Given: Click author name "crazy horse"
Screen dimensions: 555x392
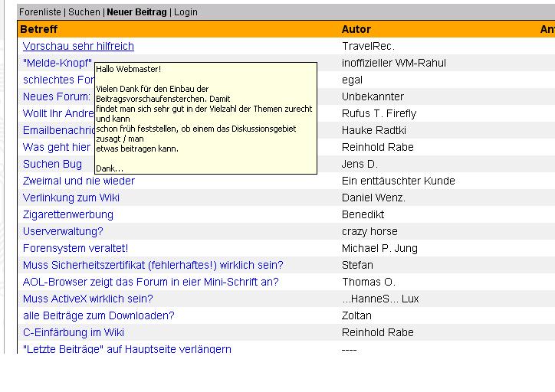Looking at the screenshot, I should (x=369, y=231).
